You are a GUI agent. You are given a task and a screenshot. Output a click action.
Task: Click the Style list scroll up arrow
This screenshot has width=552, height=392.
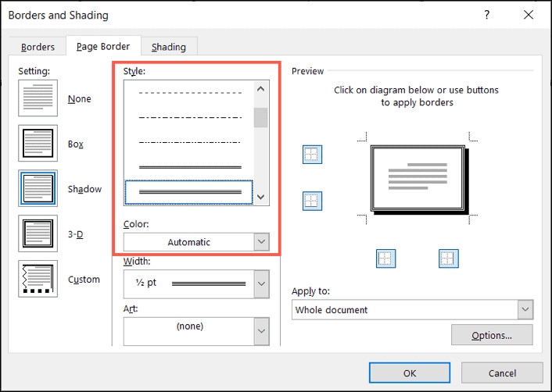coord(261,89)
